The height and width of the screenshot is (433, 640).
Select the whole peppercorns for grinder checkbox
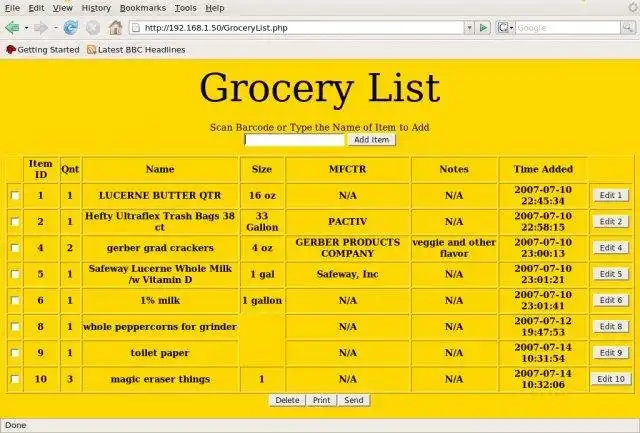click(x=15, y=326)
